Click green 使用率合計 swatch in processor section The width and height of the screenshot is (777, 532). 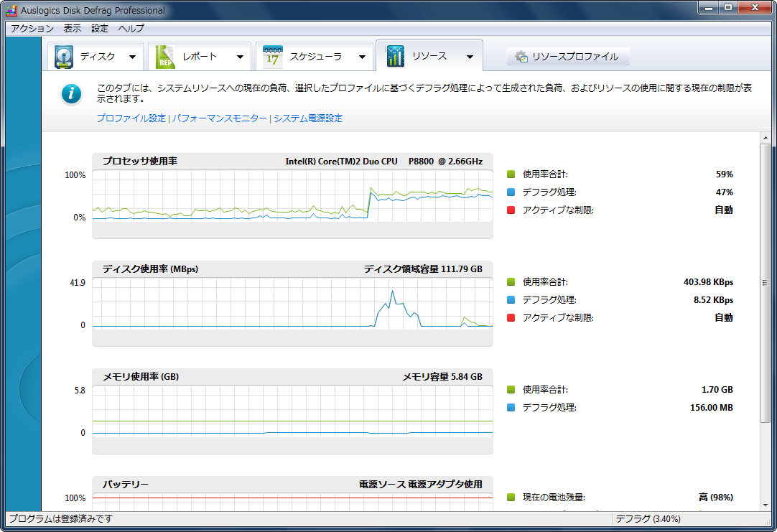511,174
